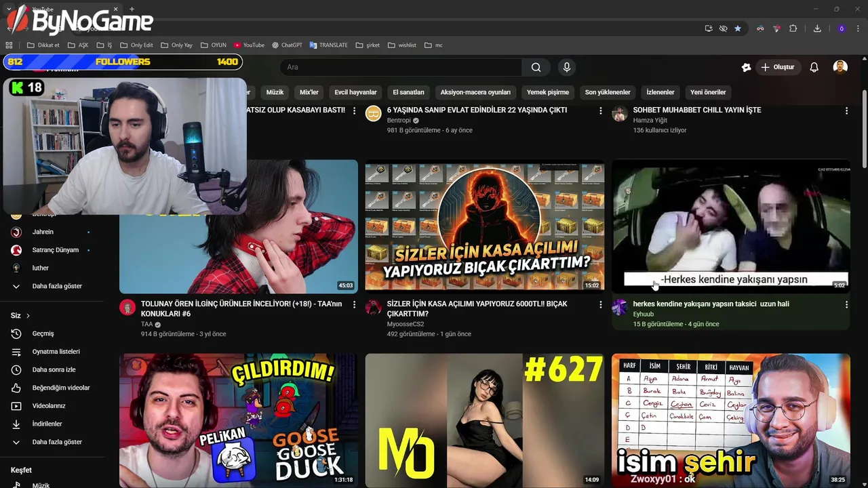Open options for SOHBET MUHABBET CHILL video
Screen dimensions: 868x488
(846, 110)
